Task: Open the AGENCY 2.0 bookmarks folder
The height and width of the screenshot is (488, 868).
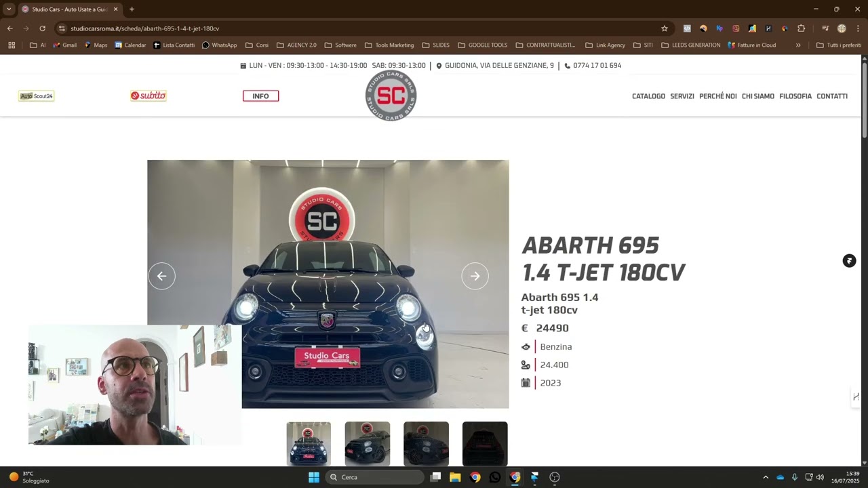Action: pos(296,45)
